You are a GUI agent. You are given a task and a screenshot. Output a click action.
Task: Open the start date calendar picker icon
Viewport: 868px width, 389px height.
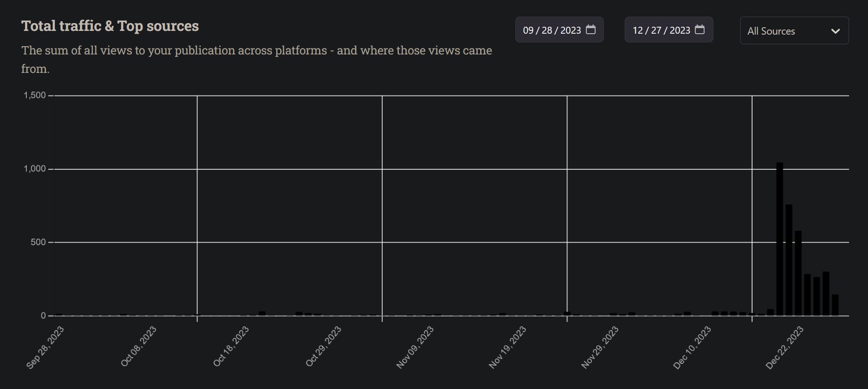591,30
